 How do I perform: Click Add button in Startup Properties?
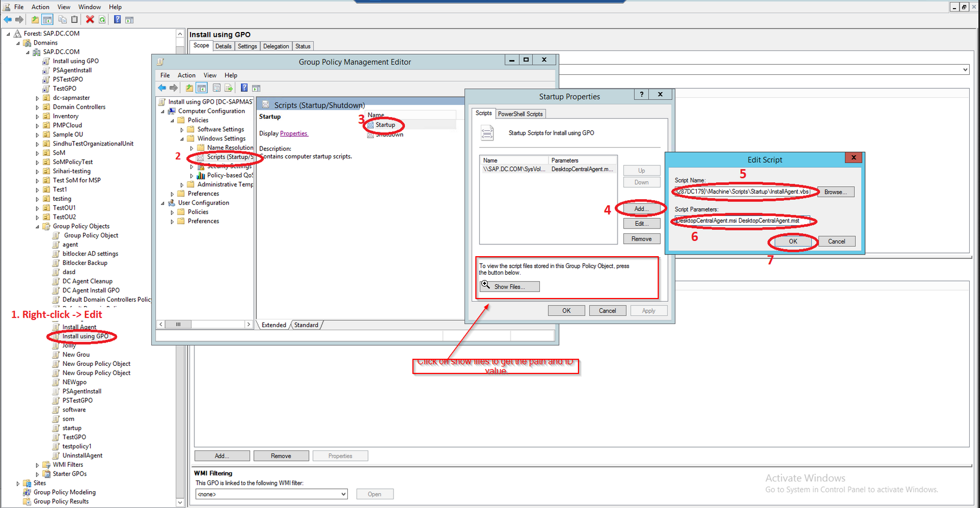(x=641, y=209)
